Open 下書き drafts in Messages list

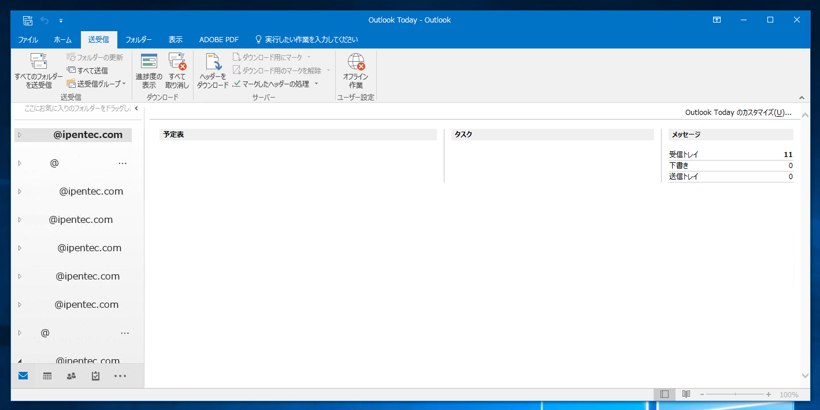[679, 165]
